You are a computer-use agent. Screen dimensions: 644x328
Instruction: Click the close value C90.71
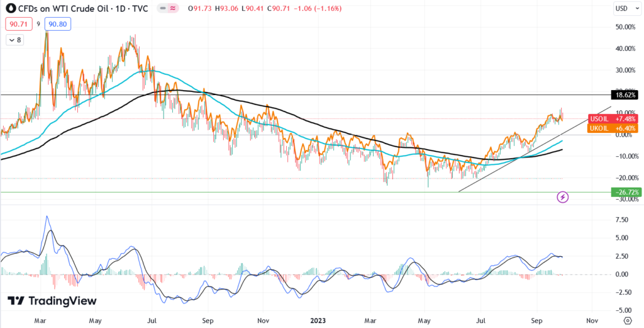coord(280,8)
